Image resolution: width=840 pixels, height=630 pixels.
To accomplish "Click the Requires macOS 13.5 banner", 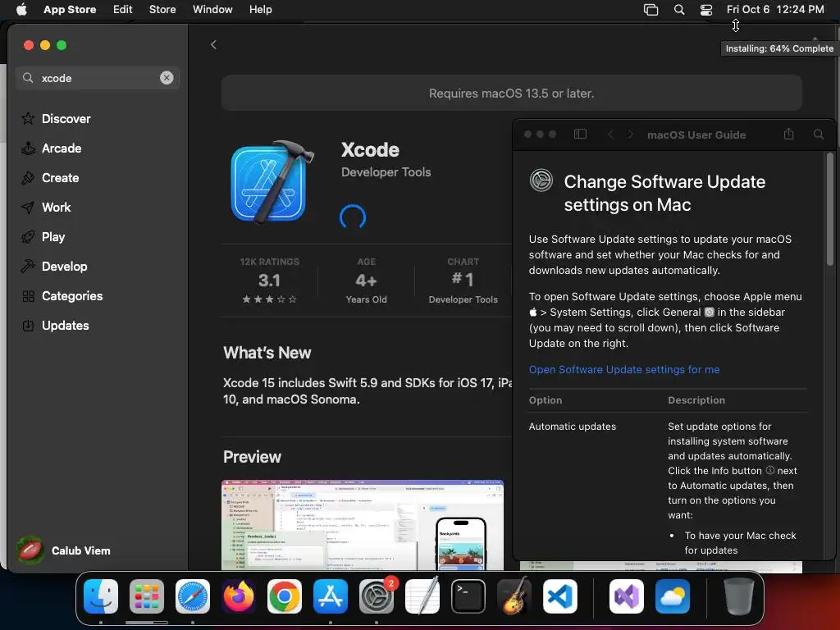I will (x=512, y=94).
